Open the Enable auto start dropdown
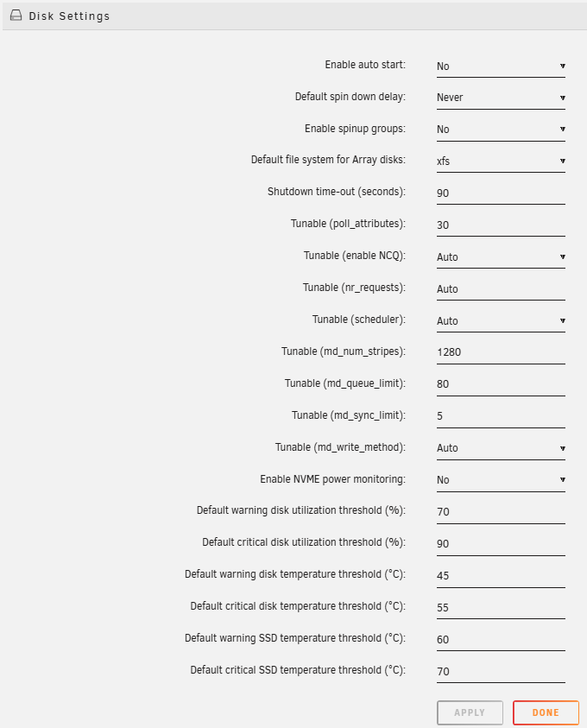The image size is (587, 728). tap(501, 66)
